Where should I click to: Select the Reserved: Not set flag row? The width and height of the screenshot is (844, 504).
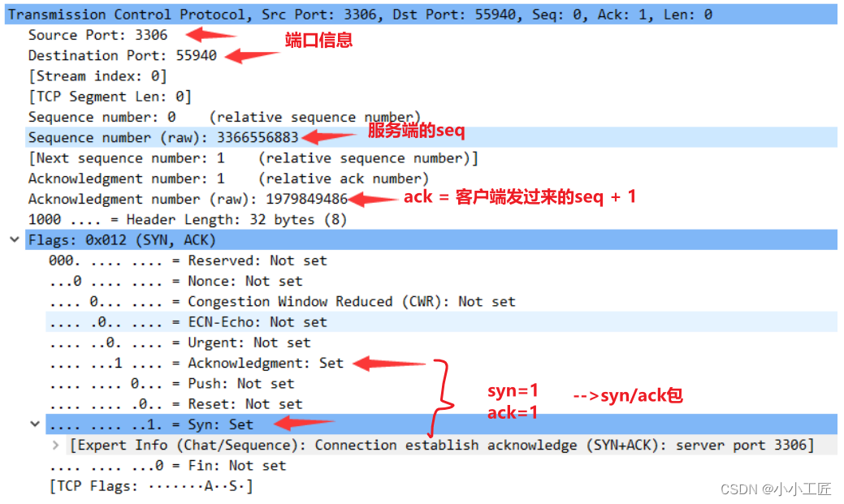point(188,261)
